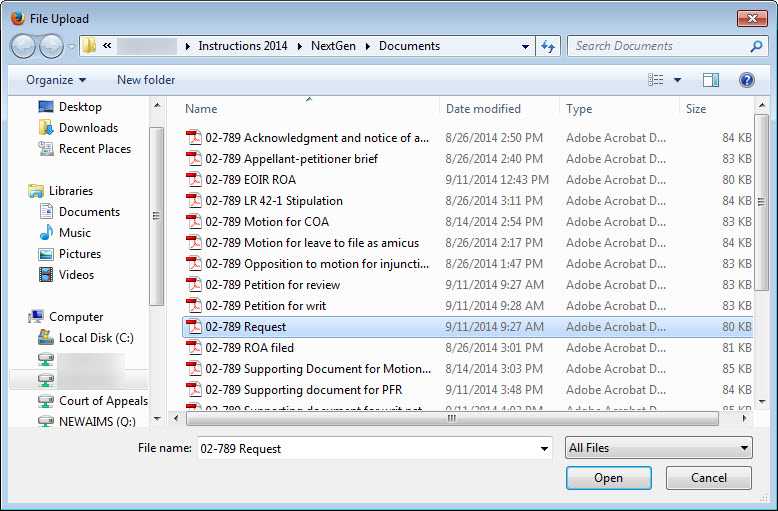Sort by the Date modified column

click(482, 109)
